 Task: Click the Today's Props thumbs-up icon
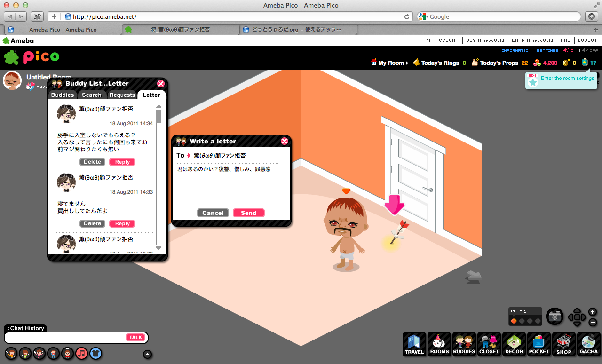(475, 63)
